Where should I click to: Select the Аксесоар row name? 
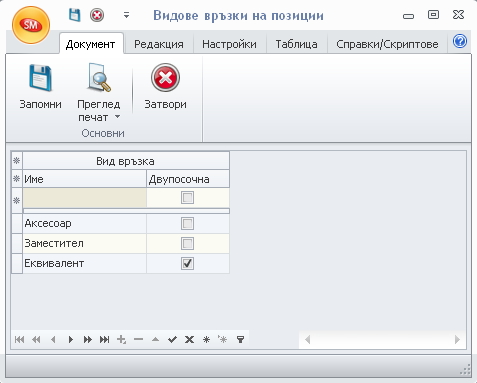[x=85, y=223]
